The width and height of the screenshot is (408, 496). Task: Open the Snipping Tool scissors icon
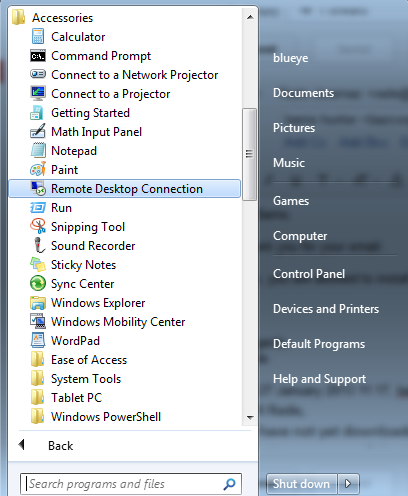tap(38, 226)
